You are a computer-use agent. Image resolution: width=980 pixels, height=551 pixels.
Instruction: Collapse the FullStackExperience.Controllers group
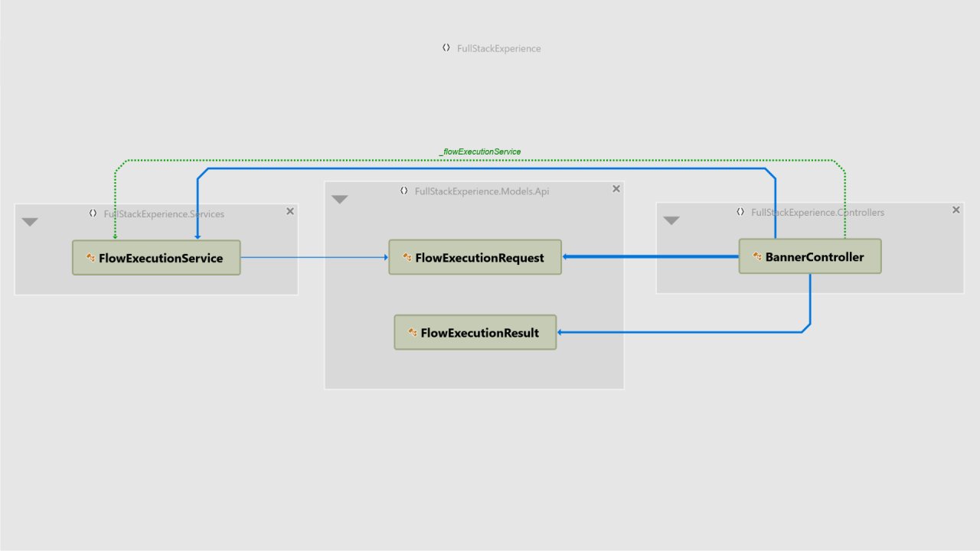pyautogui.click(x=671, y=220)
